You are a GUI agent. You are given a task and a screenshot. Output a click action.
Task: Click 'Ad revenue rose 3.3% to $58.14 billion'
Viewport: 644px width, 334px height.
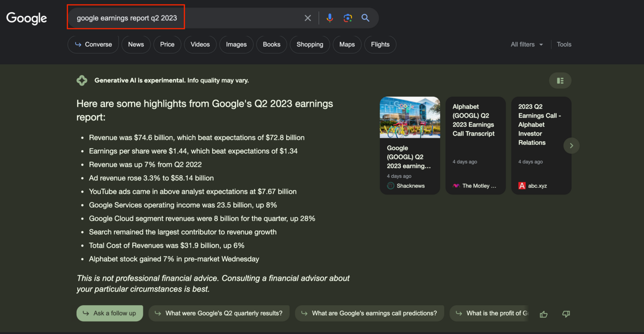click(151, 178)
